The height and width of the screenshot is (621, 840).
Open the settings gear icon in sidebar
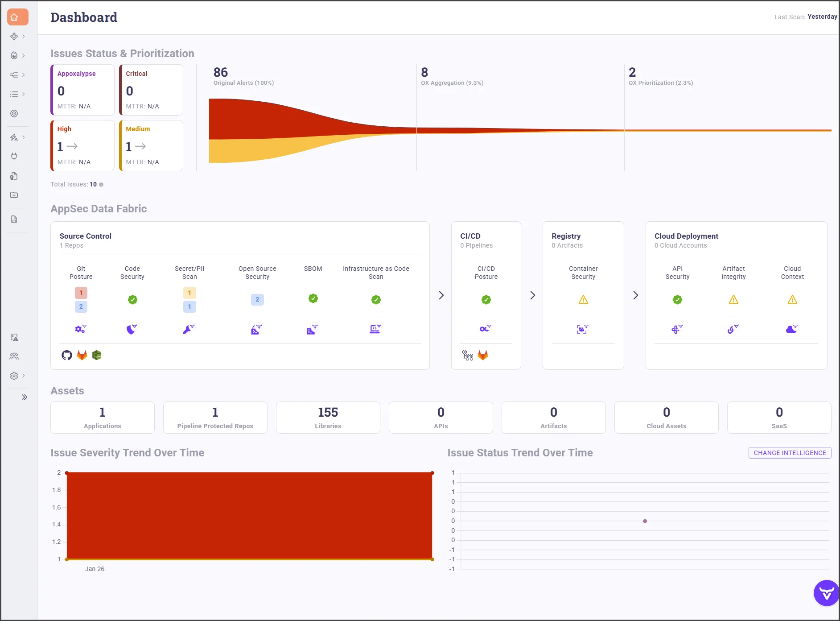pos(14,376)
